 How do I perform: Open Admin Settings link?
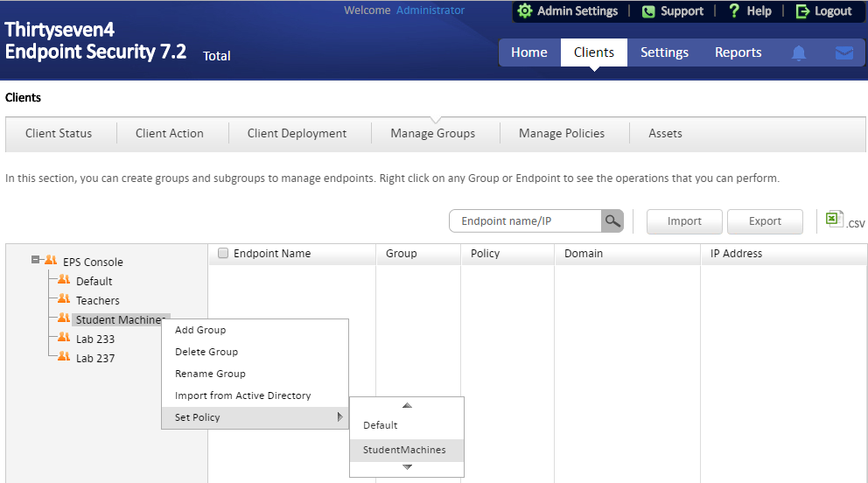point(577,11)
